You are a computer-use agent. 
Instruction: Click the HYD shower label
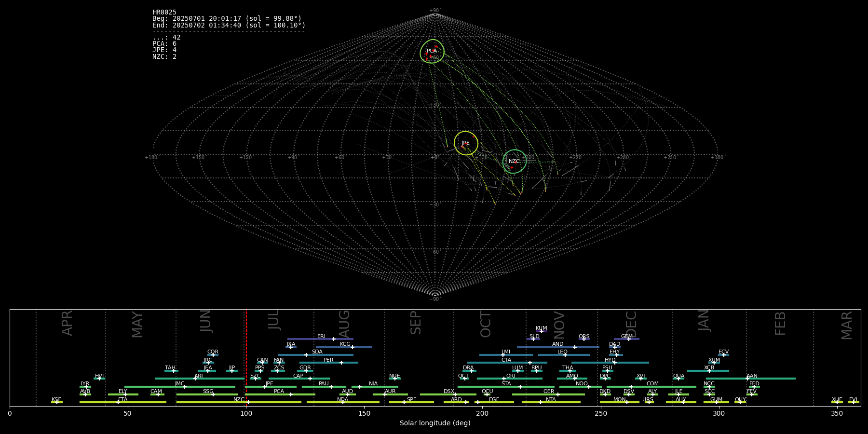[610, 360]
